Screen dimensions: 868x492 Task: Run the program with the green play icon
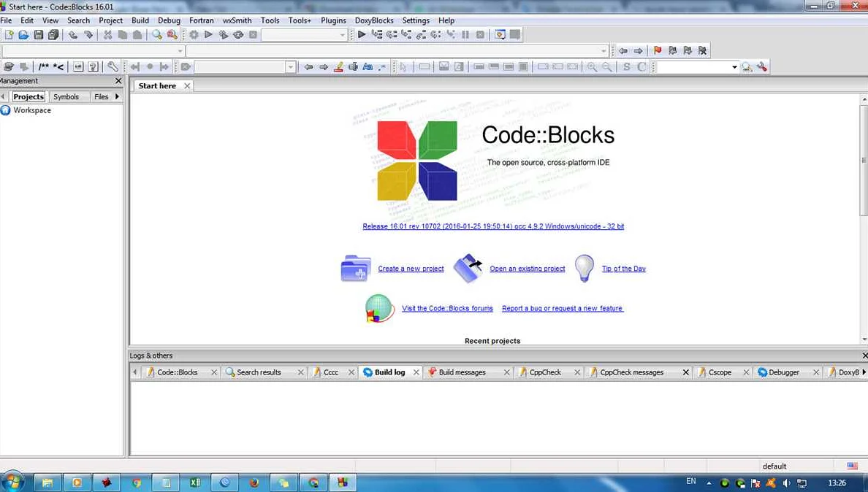tap(208, 34)
